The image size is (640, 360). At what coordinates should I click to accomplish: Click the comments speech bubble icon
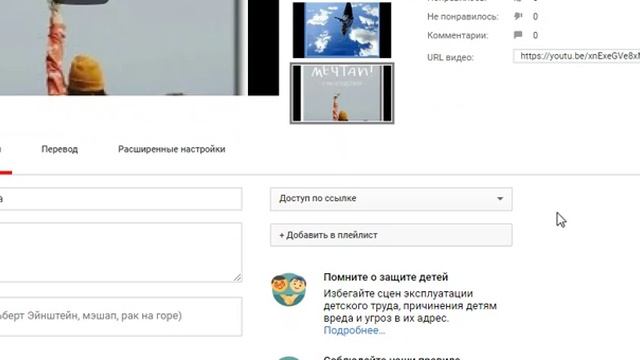518,35
